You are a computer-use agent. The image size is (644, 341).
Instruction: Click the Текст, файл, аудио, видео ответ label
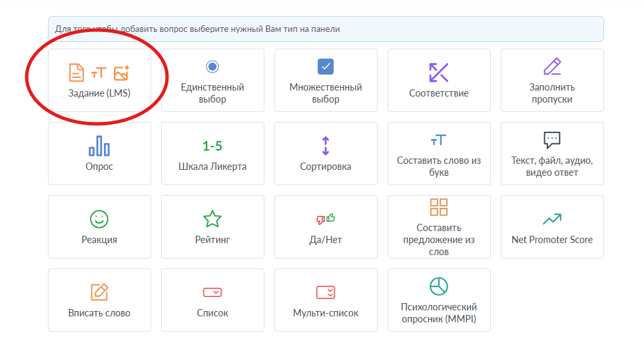click(552, 167)
